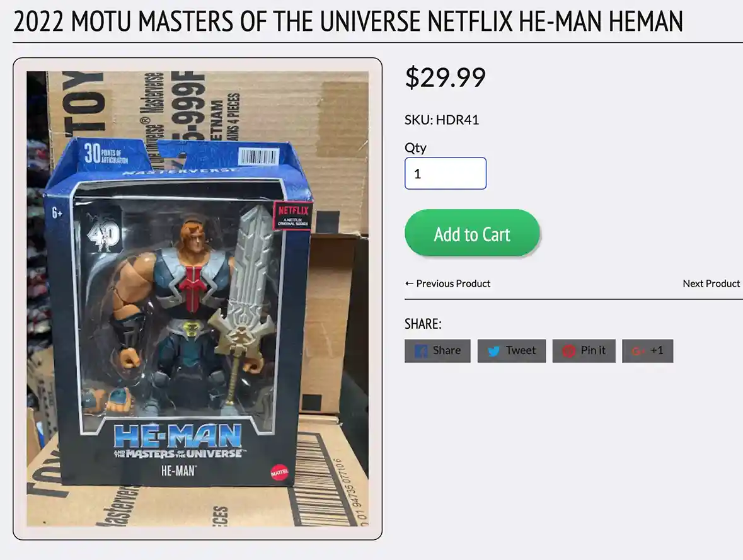The image size is (743, 560).
Task: Click the Qty label
Action: point(415,148)
